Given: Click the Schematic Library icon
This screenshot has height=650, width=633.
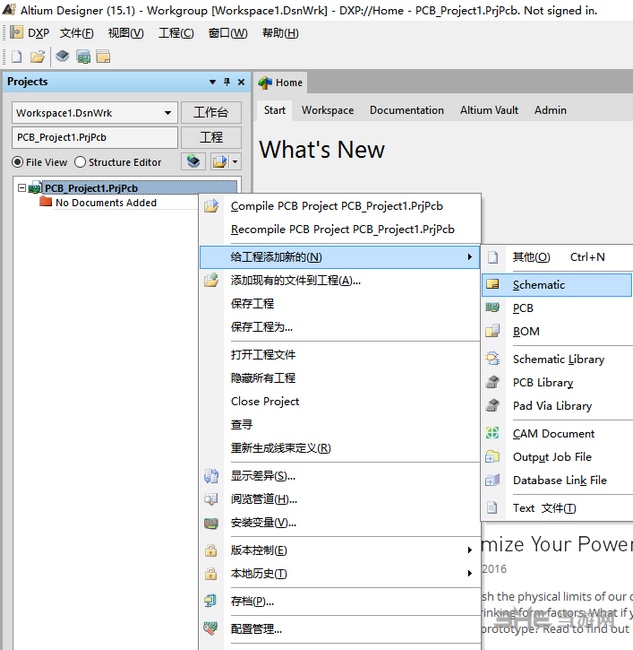Looking at the screenshot, I should [x=492, y=359].
